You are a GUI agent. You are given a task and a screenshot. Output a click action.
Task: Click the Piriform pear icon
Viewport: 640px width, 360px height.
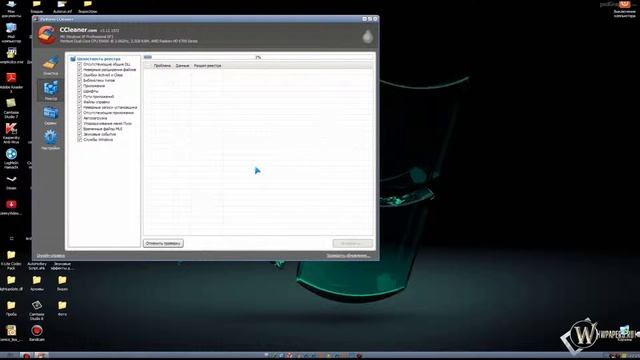[368, 36]
